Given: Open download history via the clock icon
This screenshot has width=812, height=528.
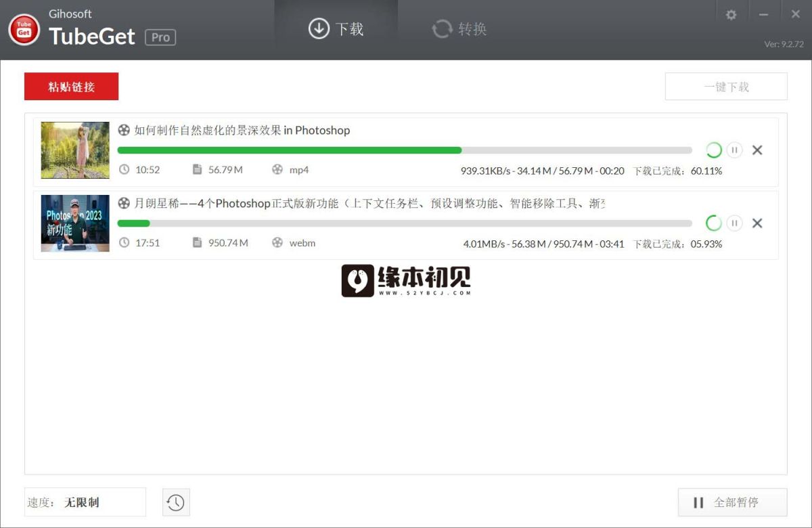Looking at the screenshot, I should click(x=176, y=502).
